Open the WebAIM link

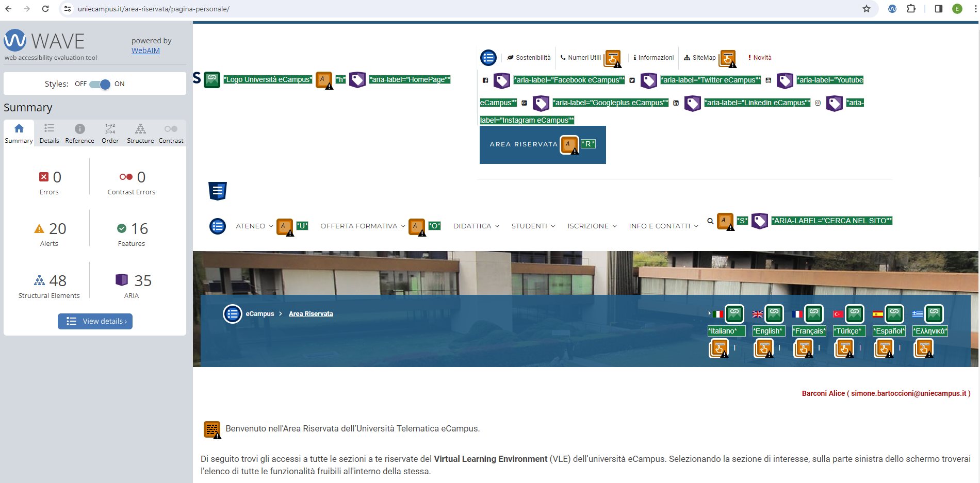145,51
